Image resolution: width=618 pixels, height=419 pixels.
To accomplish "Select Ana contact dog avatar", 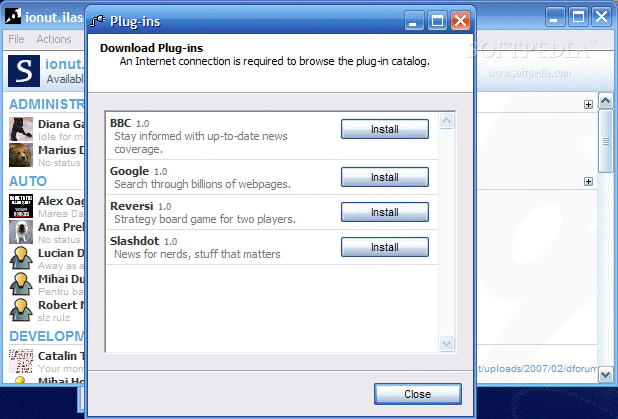I will click(21, 232).
